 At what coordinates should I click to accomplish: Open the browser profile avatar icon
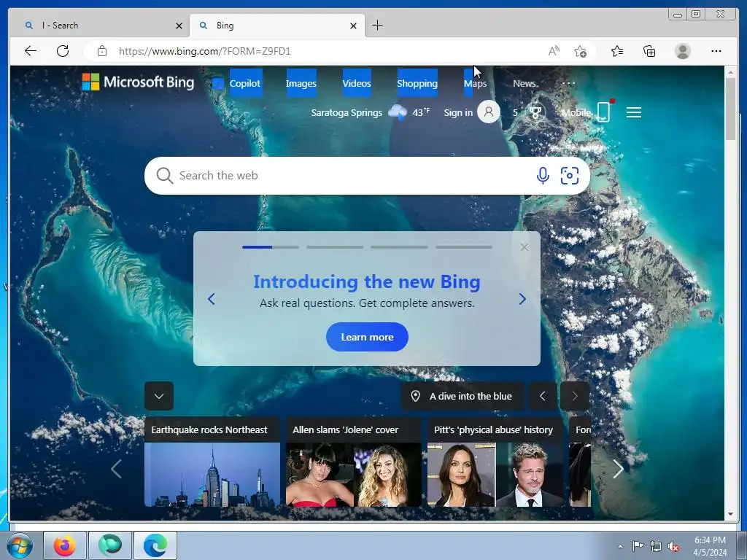click(683, 51)
